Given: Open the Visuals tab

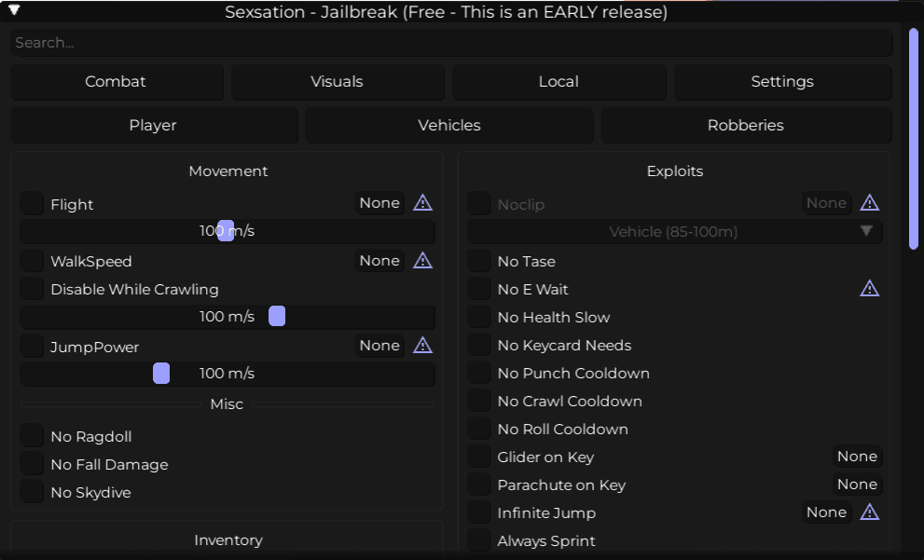Looking at the screenshot, I should 338,81.
